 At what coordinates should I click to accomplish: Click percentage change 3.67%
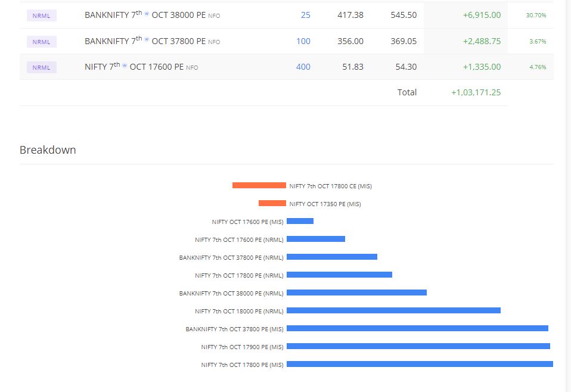[x=538, y=42]
